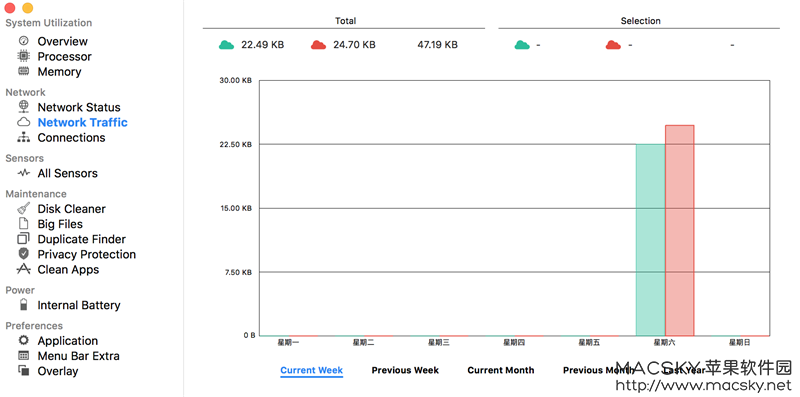Open the Clean Apps entry
Image resolution: width=800 pixels, height=397 pixels.
(68, 269)
